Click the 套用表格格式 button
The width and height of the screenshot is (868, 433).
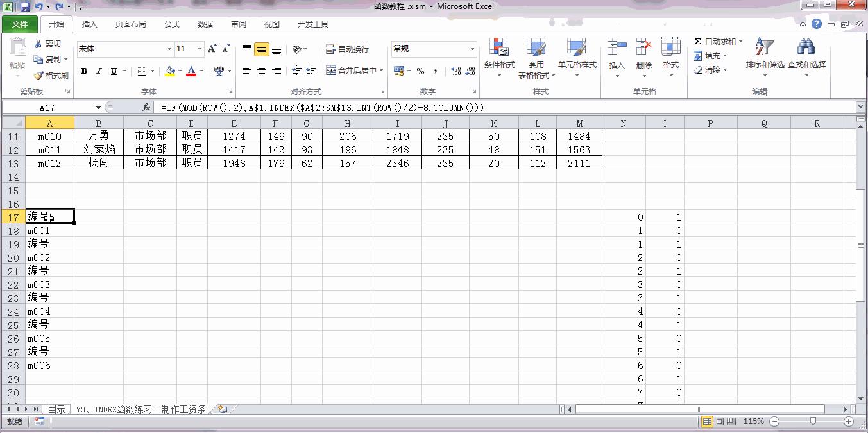pos(536,56)
